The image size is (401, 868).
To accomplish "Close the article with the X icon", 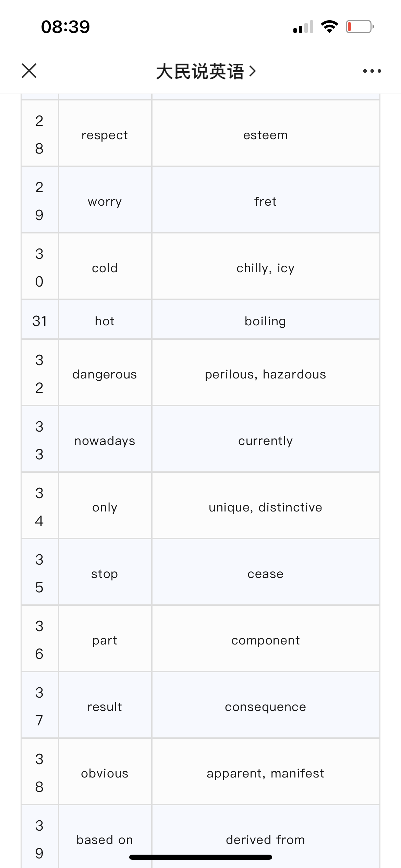I will click(29, 71).
